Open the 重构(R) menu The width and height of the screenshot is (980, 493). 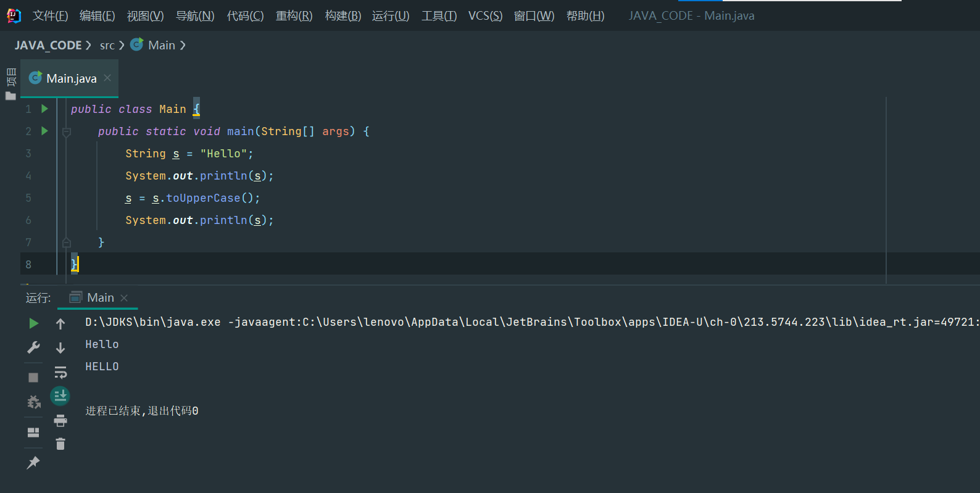point(294,16)
